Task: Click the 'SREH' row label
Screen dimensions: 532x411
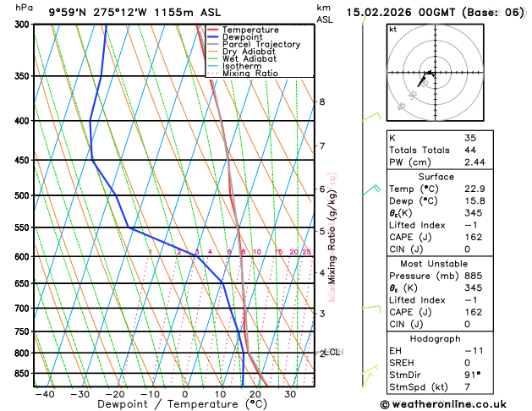Action: 402,363
